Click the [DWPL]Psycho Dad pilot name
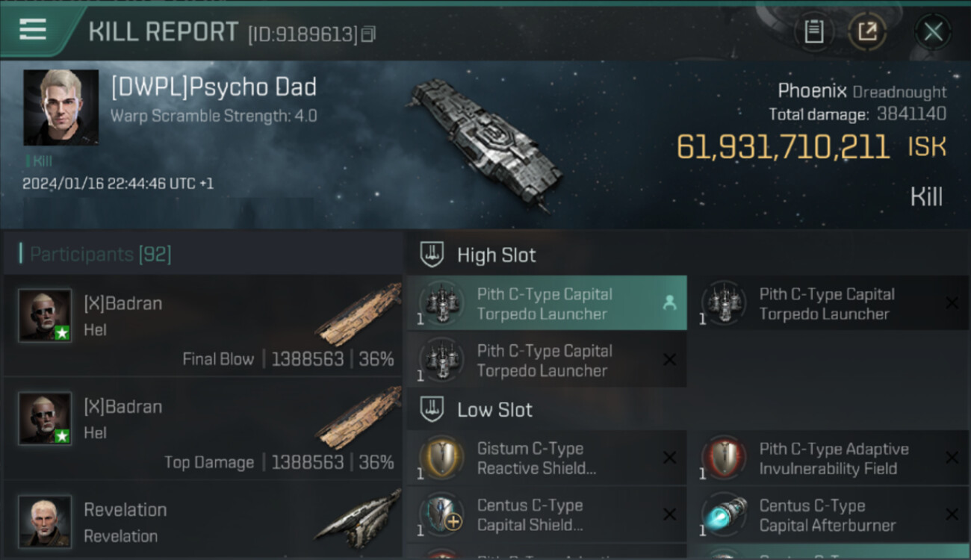This screenshot has height=560, width=971. tap(214, 87)
